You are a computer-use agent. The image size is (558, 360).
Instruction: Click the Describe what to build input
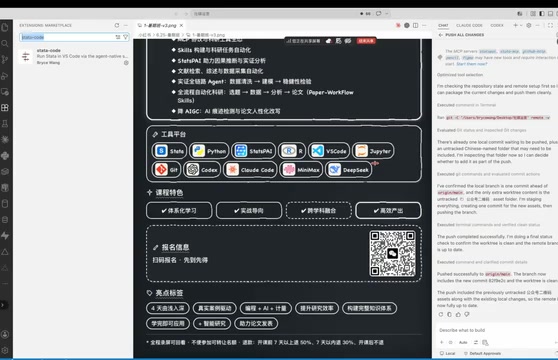(496, 330)
